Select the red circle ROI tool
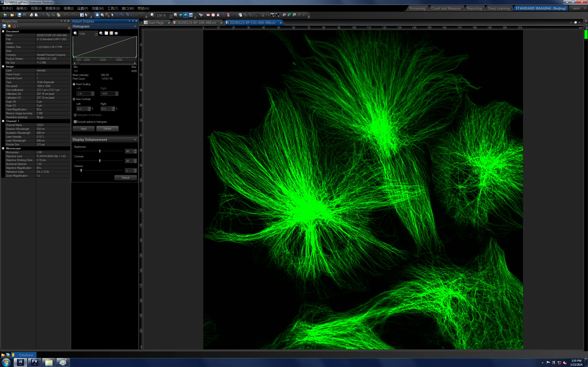This screenshot has width=588, height=367. [x=213, y=15]
